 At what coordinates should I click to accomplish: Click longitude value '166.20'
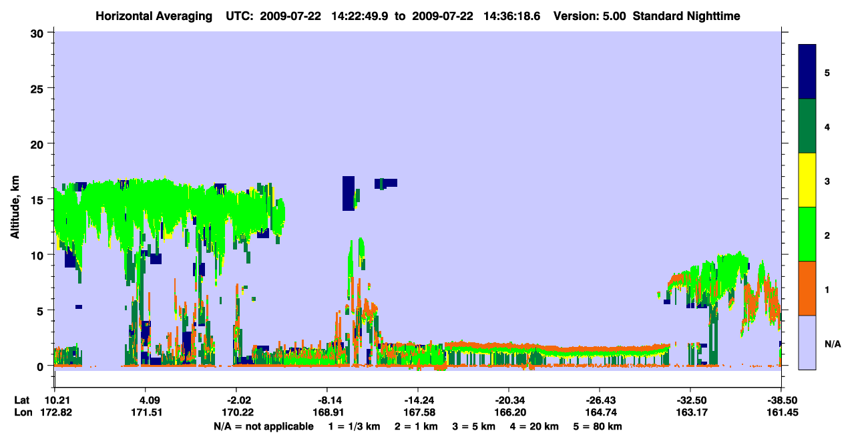click(x=509, y=412)
